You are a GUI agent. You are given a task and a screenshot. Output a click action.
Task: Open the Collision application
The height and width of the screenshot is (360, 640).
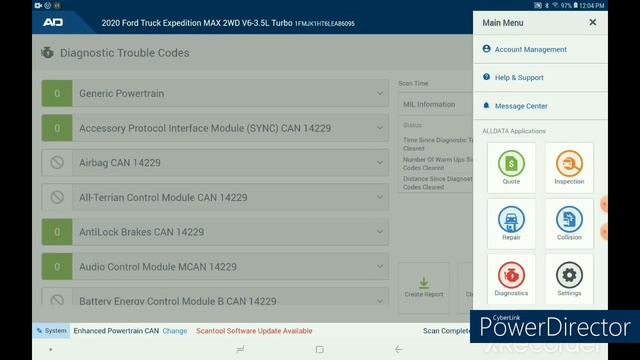click(x=569, y=224)
